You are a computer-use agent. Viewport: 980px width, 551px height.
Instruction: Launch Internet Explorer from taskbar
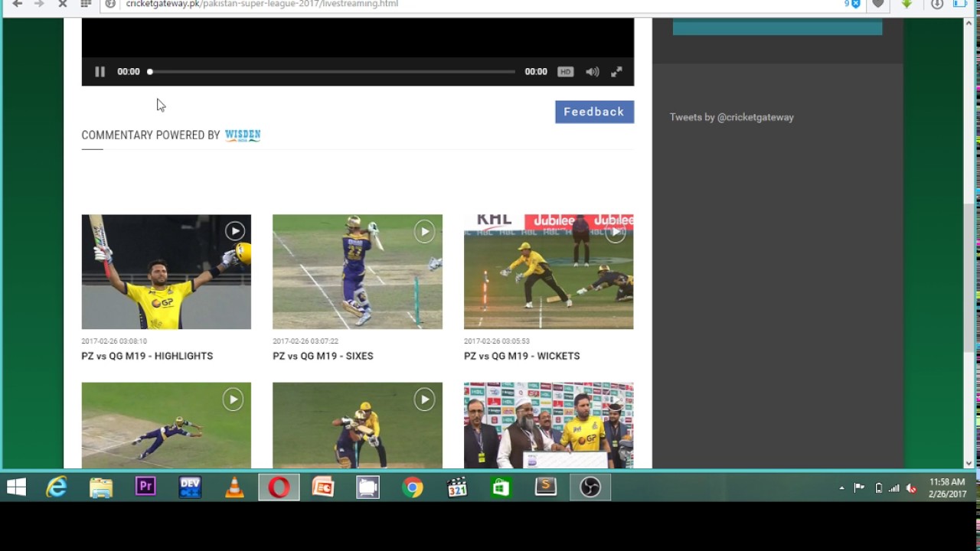point(57,487)
